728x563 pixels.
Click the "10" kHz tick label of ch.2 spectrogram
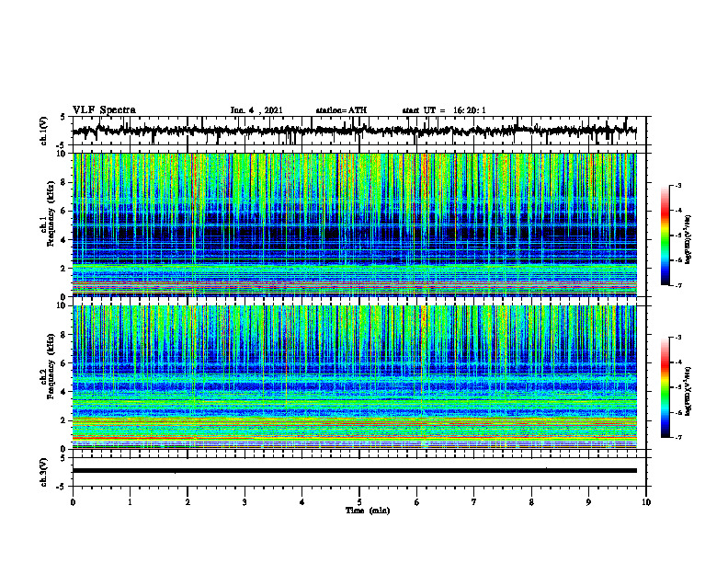(62, 305)
